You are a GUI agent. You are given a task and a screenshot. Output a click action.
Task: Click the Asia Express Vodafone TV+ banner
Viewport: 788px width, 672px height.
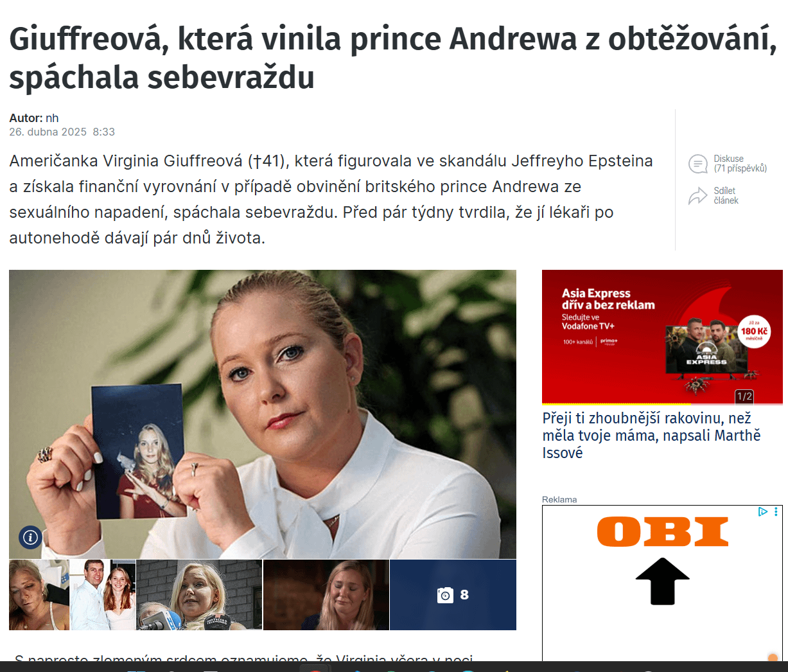[x=662, y=337]
